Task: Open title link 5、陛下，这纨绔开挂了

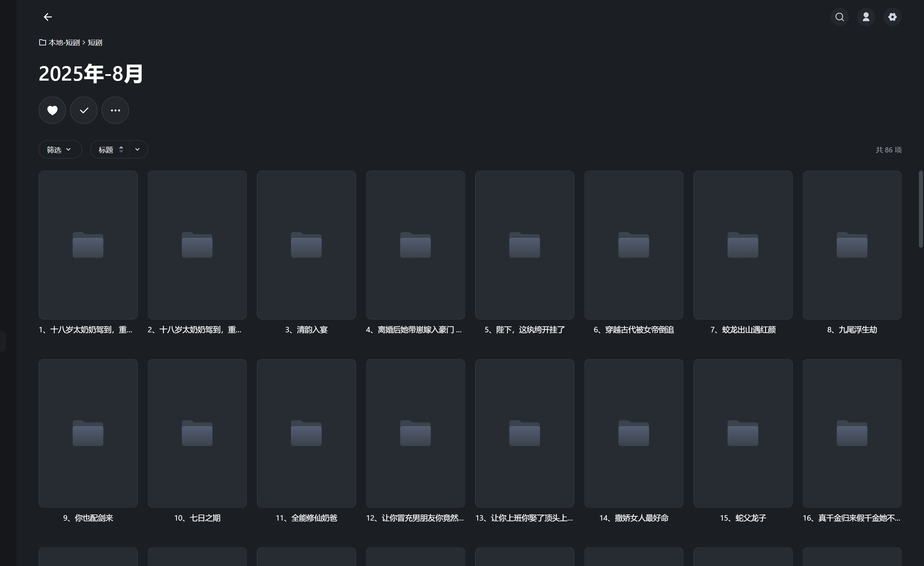Action: tap(524, 330)
